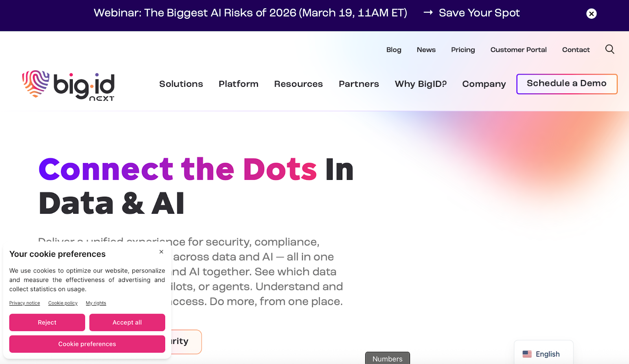Open Cookie preferences settings
Screen dimensions: 629x364
pyautogui.click(x=87, y=344)
